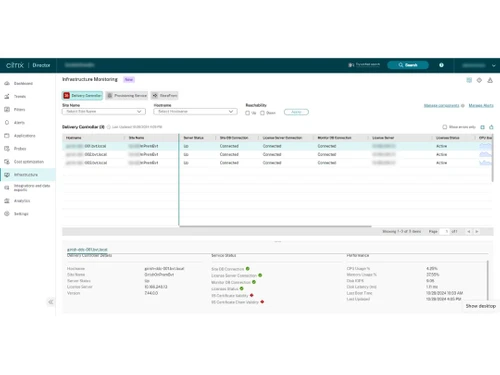Go to next page arrow
The height and width of the screenshot is (375, 500).
tap(477, 231)
